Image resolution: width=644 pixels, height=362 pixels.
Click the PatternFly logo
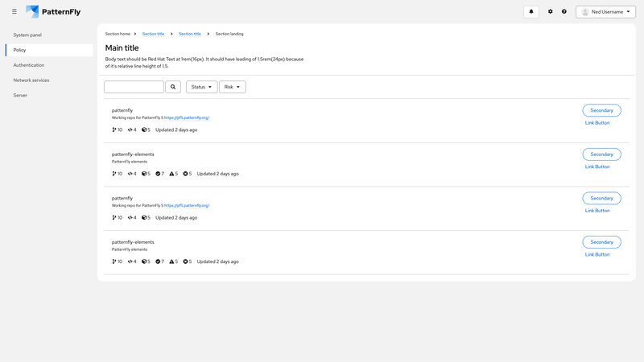point(53,11)
